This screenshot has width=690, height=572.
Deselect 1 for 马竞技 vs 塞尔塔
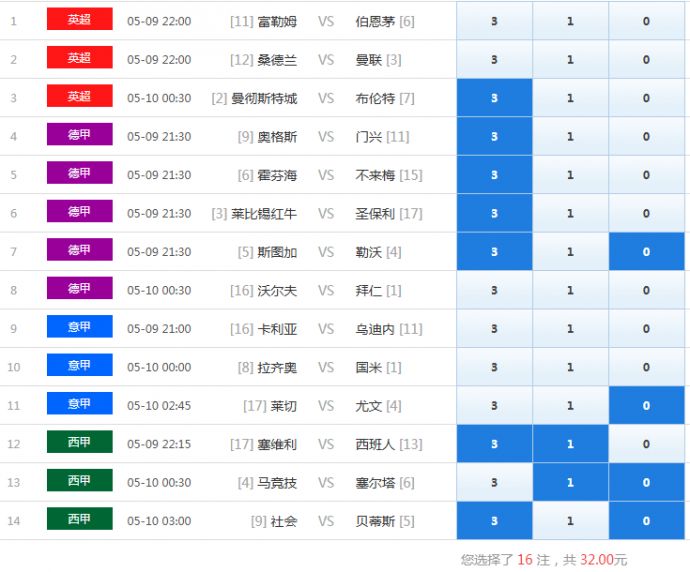[x=570, y=482]
